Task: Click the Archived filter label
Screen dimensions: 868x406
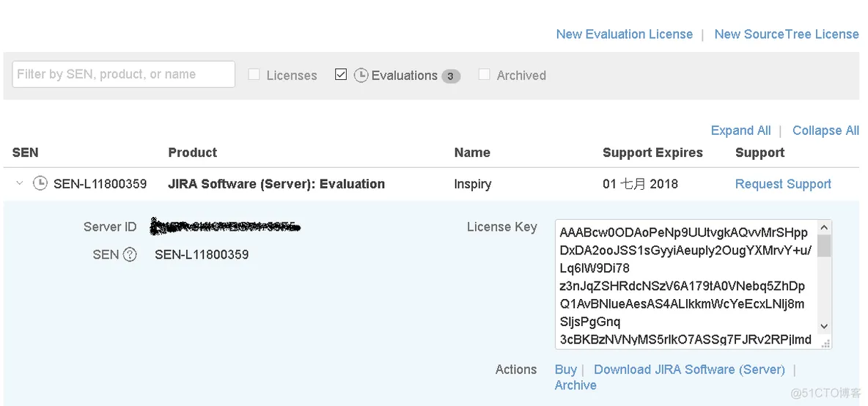Action: 521,75
